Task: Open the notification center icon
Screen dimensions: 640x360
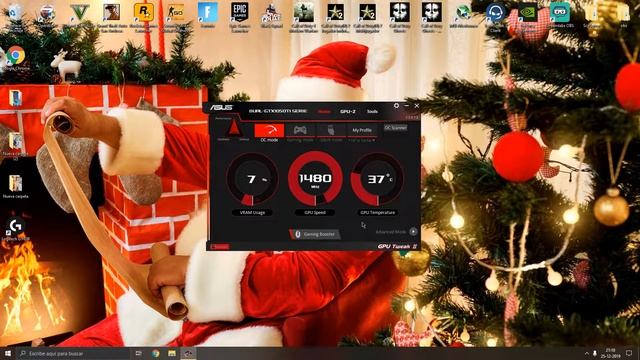Action: (629, 353)
